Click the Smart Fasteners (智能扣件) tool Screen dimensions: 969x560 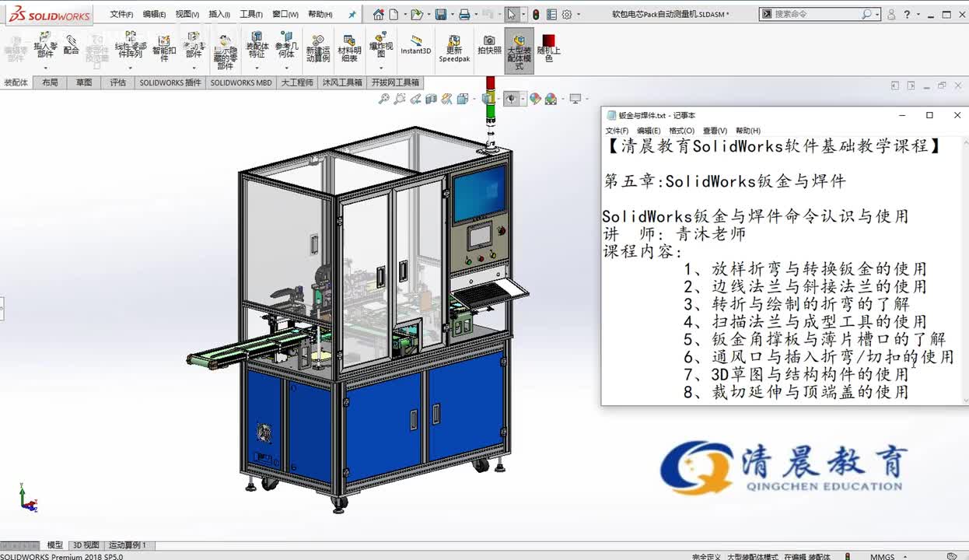[164, 48]
